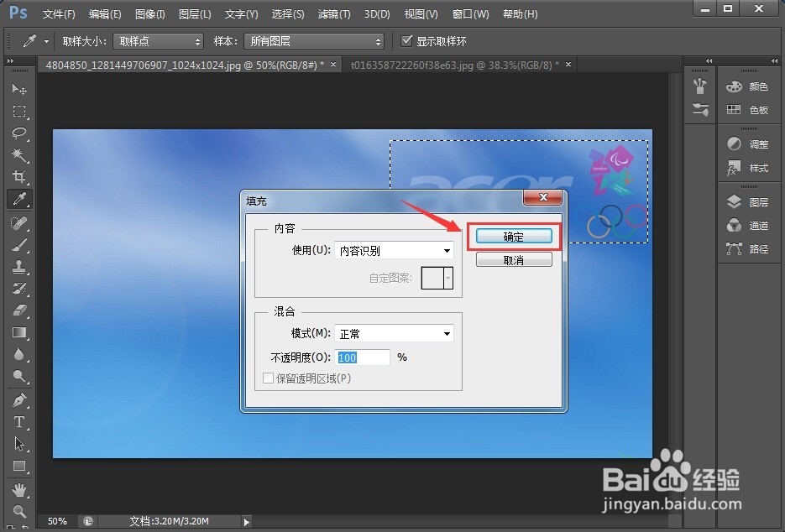Enable 保留透明区域 in the Fill dialog
Screen dimensions: 785x532
[x=269, y=378]
